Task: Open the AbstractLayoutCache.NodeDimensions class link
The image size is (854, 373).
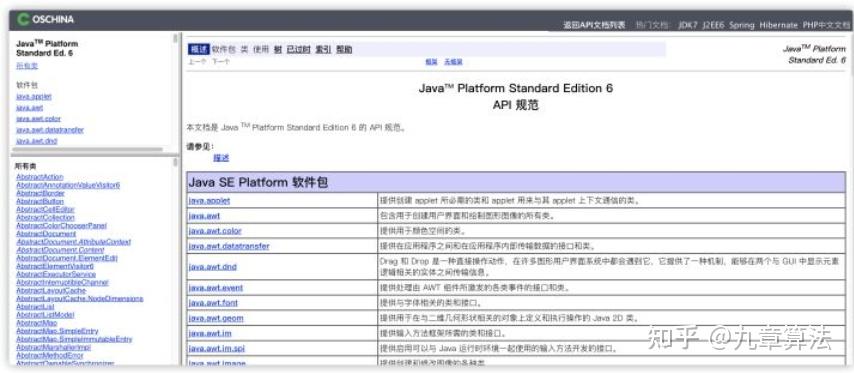Action: 80,299
